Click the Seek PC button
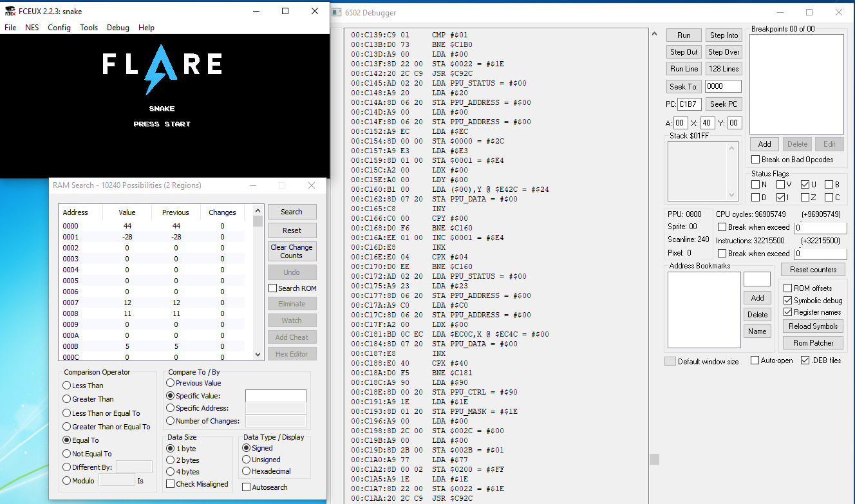 (x=724, y=104)
